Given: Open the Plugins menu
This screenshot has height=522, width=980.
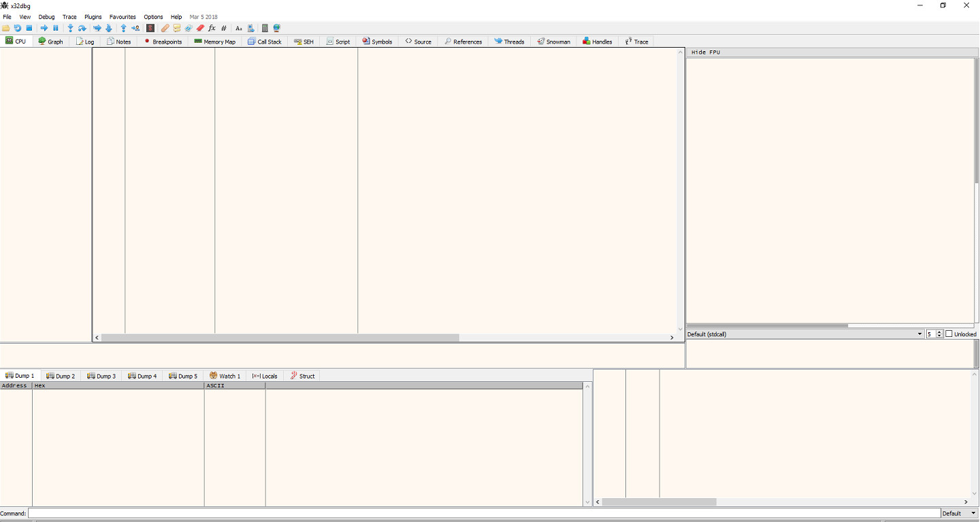Looking at the screenshot, I should [x=93, y=17].
